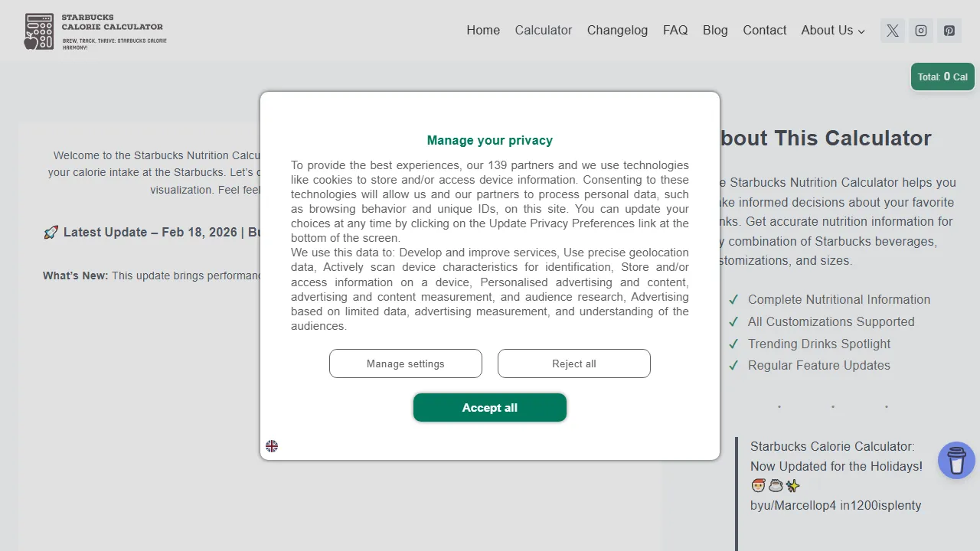Accept all cookies
Screen dimensions: 980x551
point(490,407)
